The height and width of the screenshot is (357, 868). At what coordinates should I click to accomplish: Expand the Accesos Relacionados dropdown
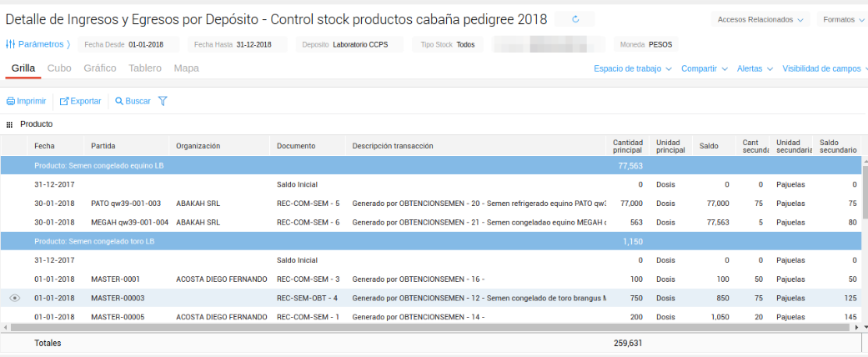click(760, 19)
